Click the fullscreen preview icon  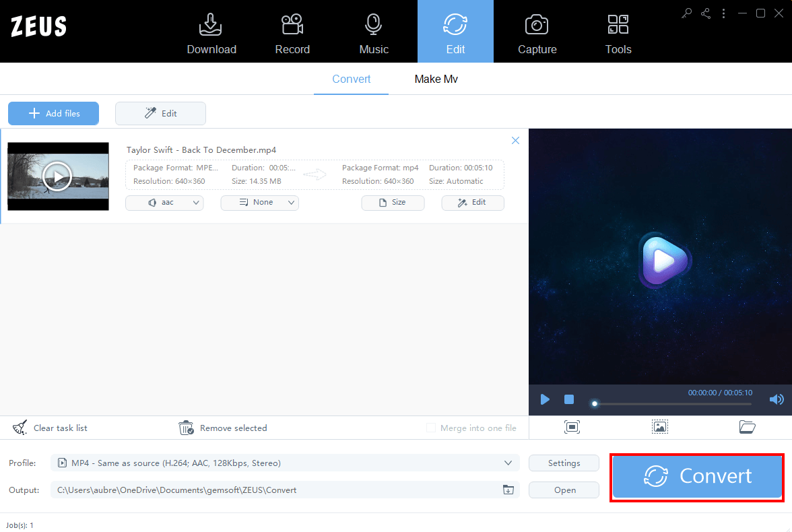point(572,427)
